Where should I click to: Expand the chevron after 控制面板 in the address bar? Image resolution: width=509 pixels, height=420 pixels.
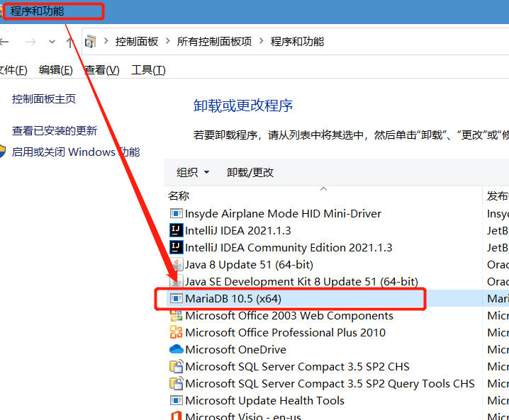pyautogui.click(x=167, y=41)
